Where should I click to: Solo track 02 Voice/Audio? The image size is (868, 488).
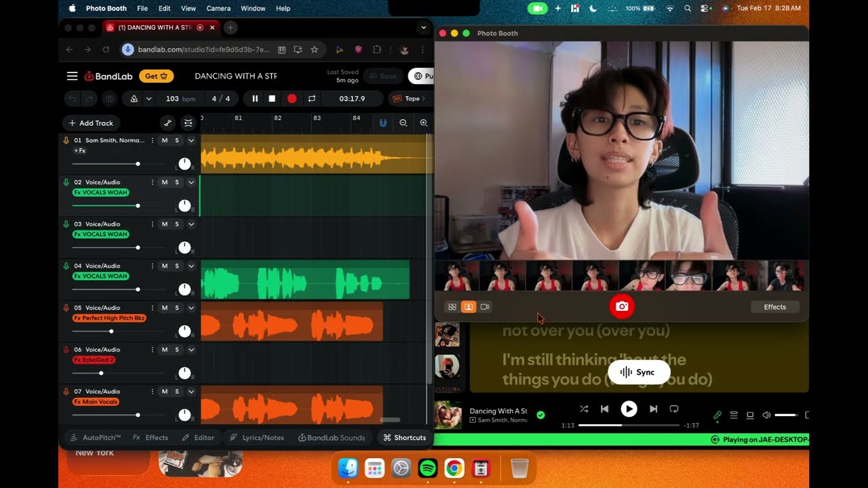[x=177, y=182]
